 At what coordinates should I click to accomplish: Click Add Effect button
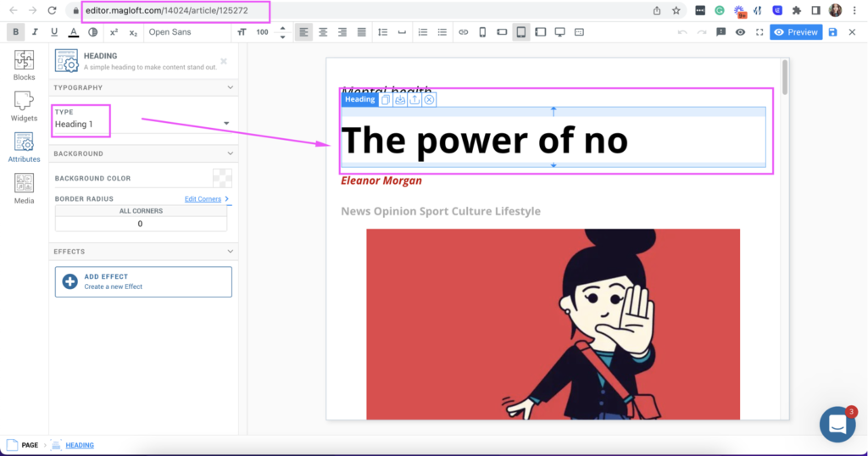tap(143, 281)
